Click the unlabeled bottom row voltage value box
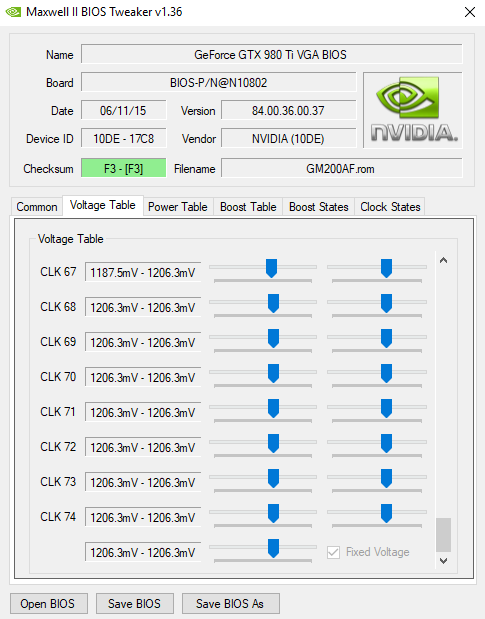The height and width of the screenshot is (619, 485). [x=143, y=552]
